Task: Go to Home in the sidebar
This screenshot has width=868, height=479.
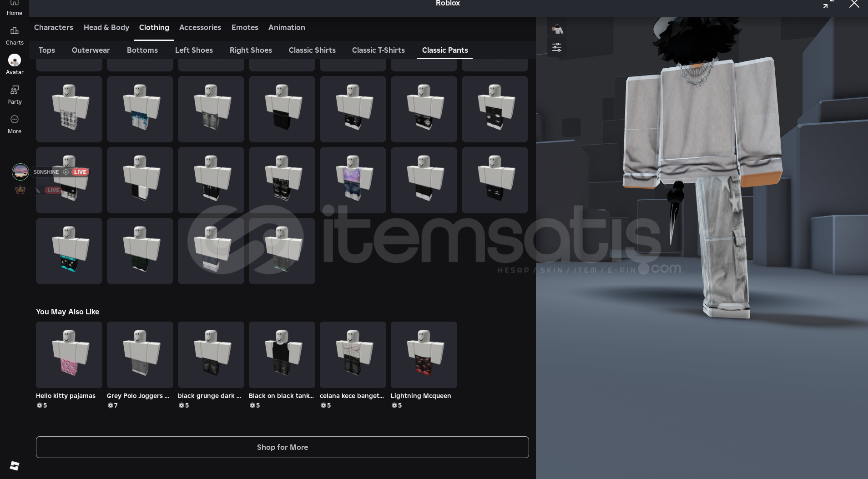Action: point(15,8)
